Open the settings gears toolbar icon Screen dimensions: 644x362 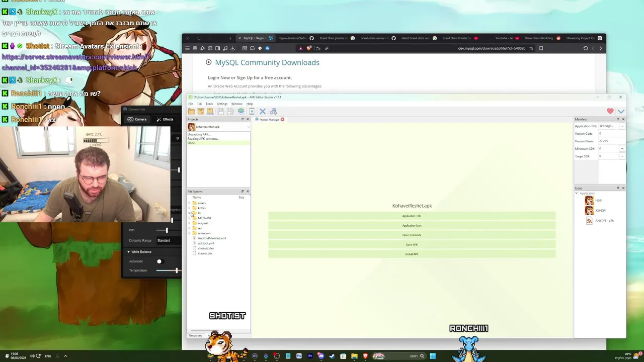(x=273, y=111)
